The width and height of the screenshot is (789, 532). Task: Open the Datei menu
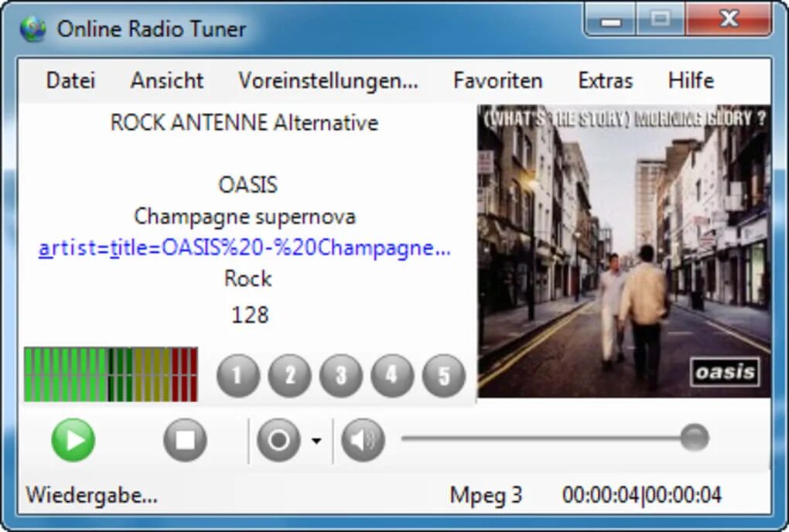coord(70,80)
